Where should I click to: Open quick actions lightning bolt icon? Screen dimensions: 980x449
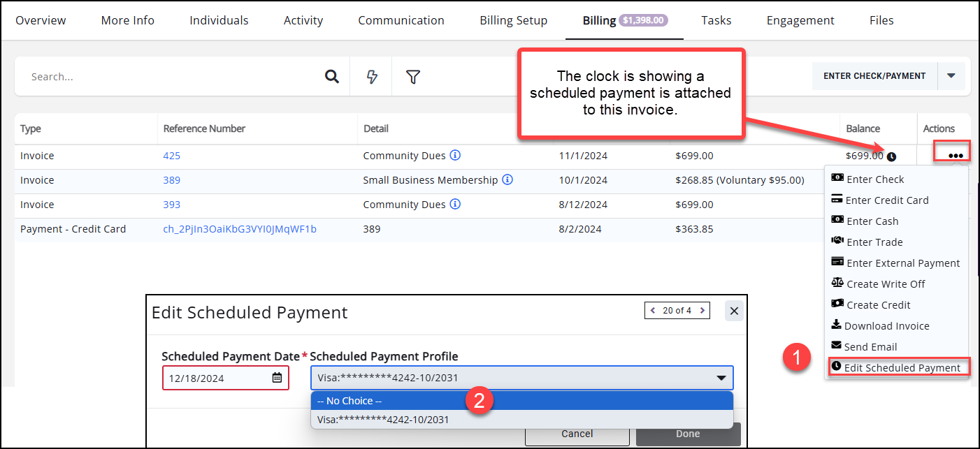click(372, 77)
